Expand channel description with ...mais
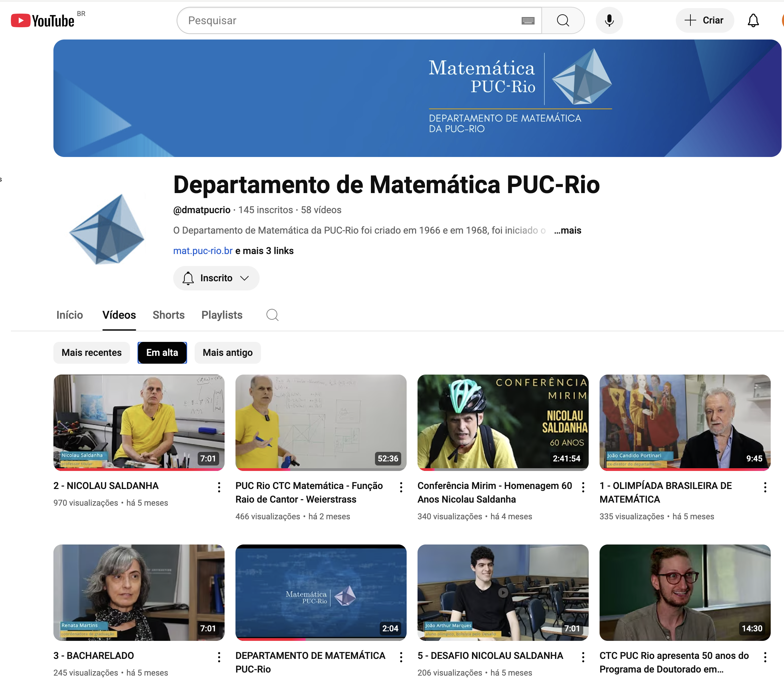Image resolution: width=784 pixels, height=679 pixels. click(x=568, y=231)
